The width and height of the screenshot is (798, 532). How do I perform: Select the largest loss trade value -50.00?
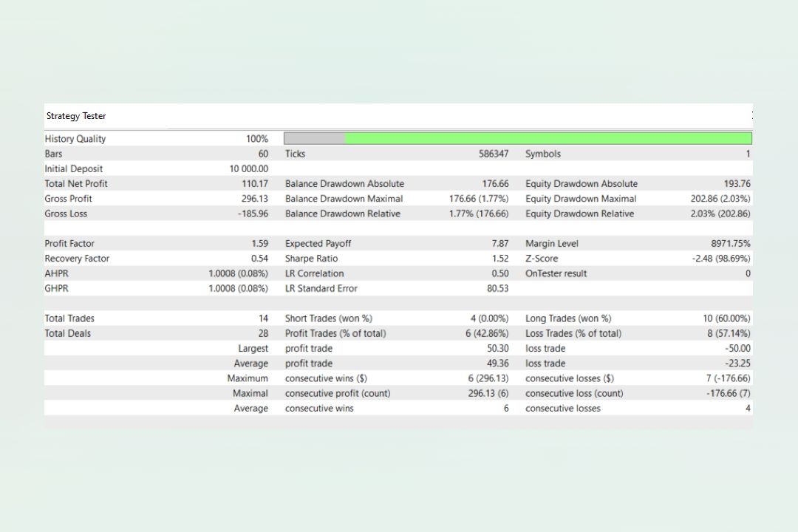[737, 348]
